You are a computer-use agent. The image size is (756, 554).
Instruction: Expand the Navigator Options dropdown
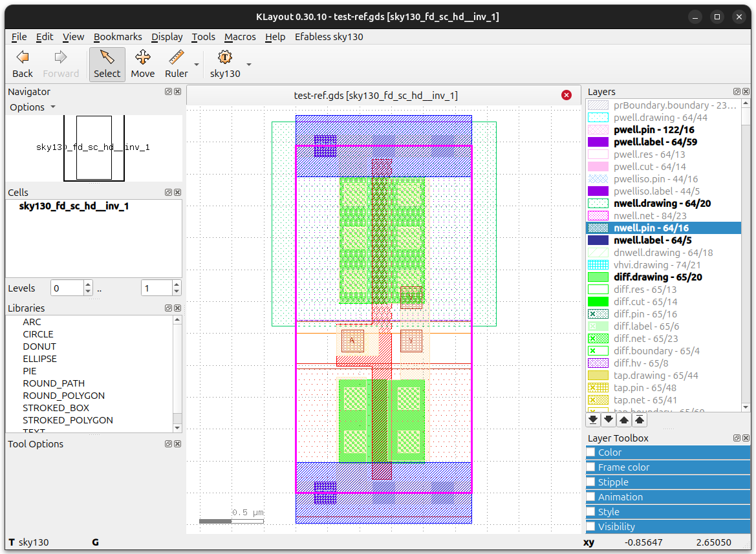33,107
